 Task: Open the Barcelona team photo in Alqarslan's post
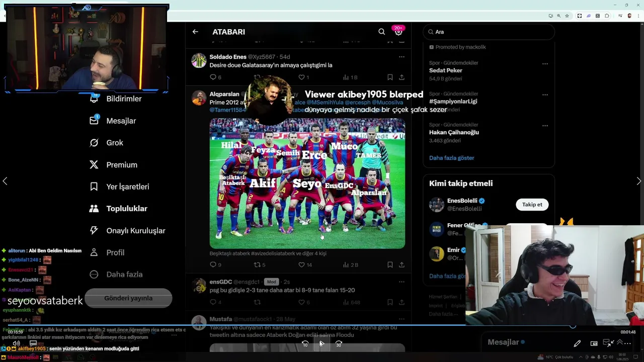(x=307, y=184)
